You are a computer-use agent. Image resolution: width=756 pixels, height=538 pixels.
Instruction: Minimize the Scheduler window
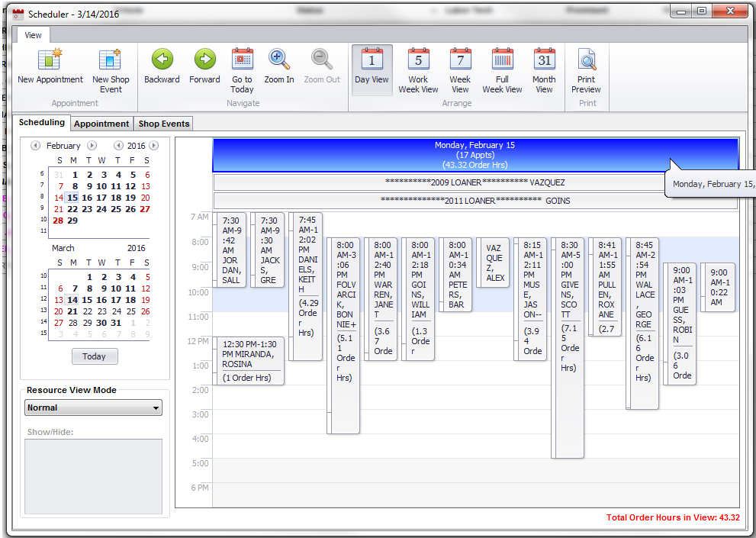click(681, 11)
